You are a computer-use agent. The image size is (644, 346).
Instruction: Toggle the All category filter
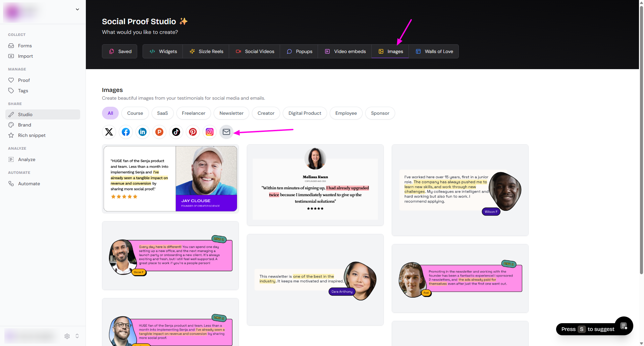coord(110,113)
